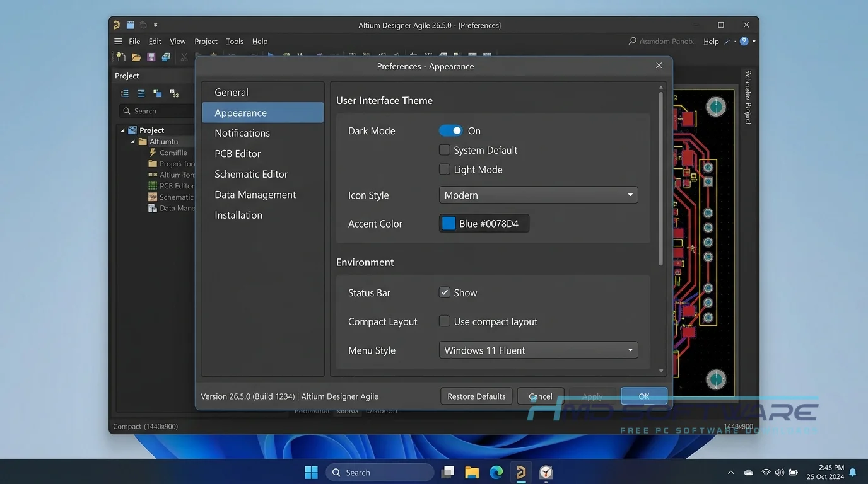Click the fourth Project panel icon, marked SS
The image size is (868, 484).
[174, 93]
